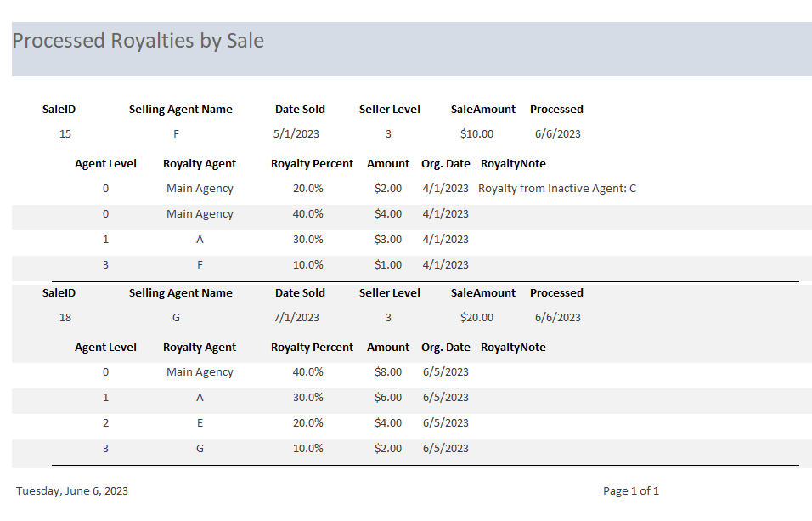
Task: Click the $3.00 royalty amount
Action: (x=388, y=239)
